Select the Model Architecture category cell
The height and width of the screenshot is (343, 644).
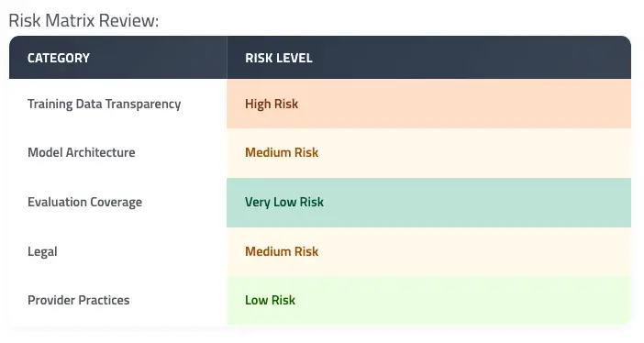[117, 153]
